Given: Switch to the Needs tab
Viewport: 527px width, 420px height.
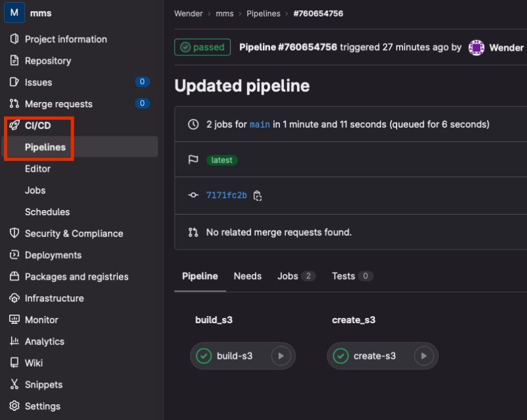Looking at the screenshot, I should point(248,276).
